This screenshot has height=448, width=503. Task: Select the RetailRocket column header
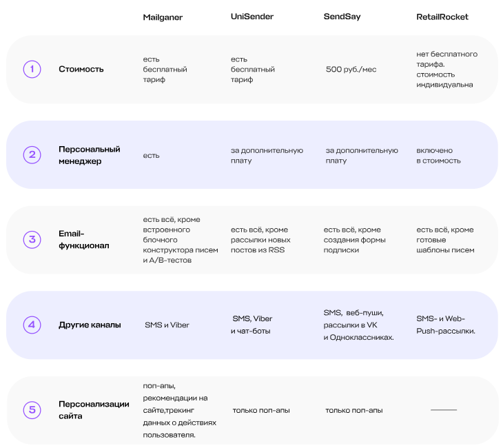(x=442, y=17)
